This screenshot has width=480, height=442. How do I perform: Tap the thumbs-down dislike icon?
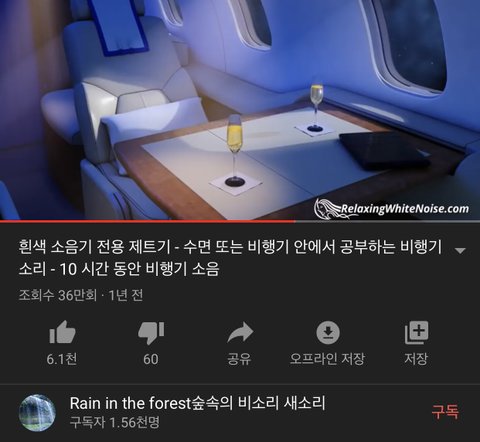tap(151, 333)
